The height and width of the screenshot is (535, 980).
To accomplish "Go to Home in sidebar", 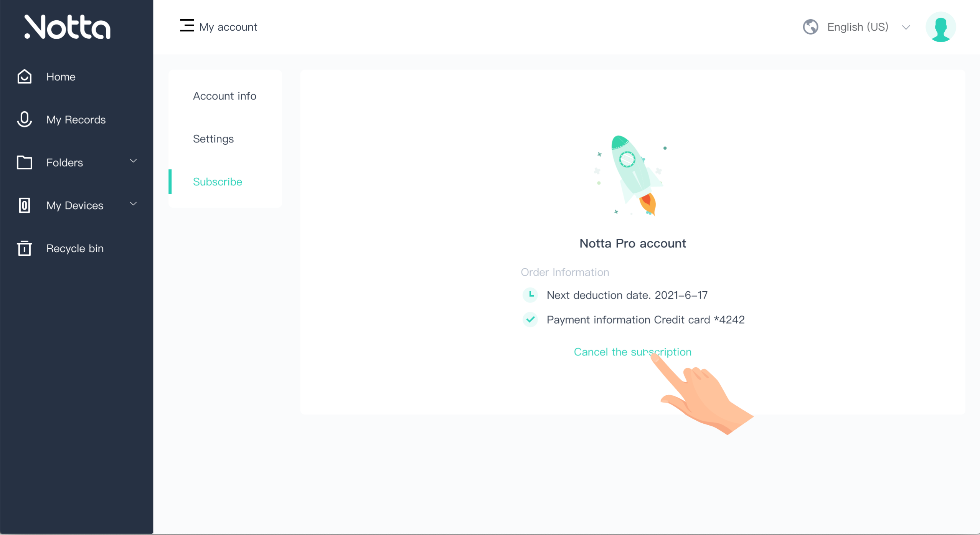I will pyautogui.click(x=61, y=77).
